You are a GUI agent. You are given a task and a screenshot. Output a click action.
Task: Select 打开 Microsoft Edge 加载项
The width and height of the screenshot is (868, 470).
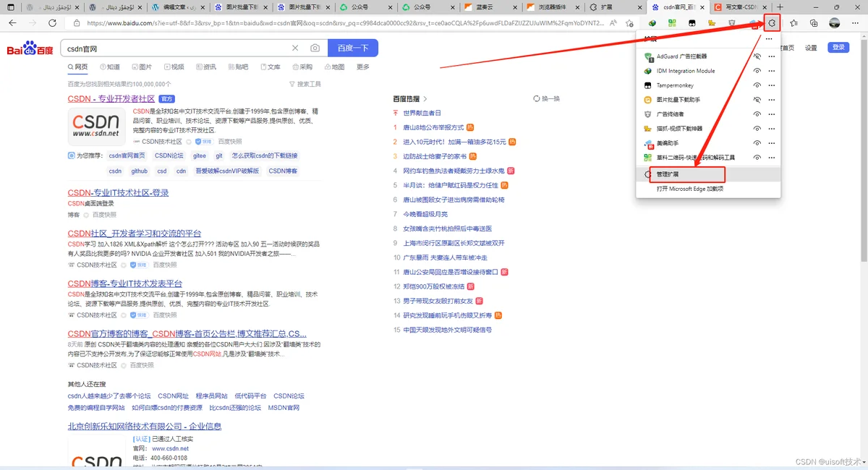click(707, 189)
